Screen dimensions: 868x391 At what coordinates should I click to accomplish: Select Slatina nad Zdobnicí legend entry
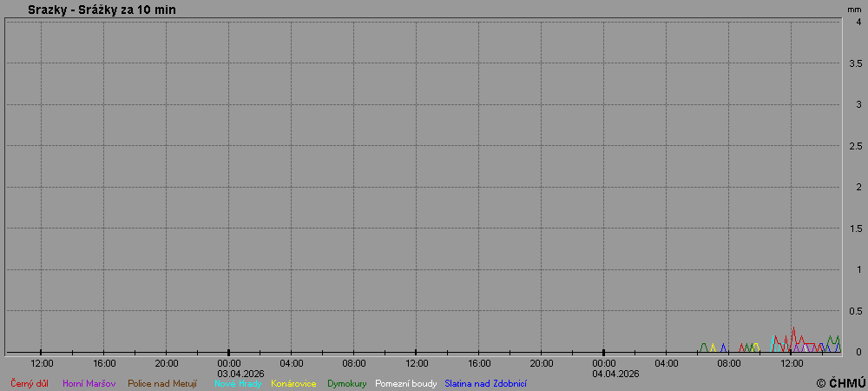point(485,383)
